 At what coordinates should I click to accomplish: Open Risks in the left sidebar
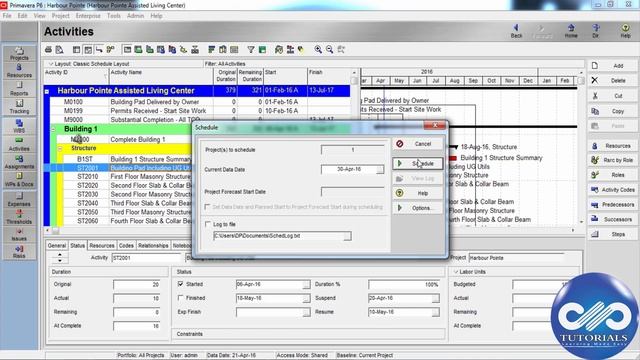(x=19, y=252)
